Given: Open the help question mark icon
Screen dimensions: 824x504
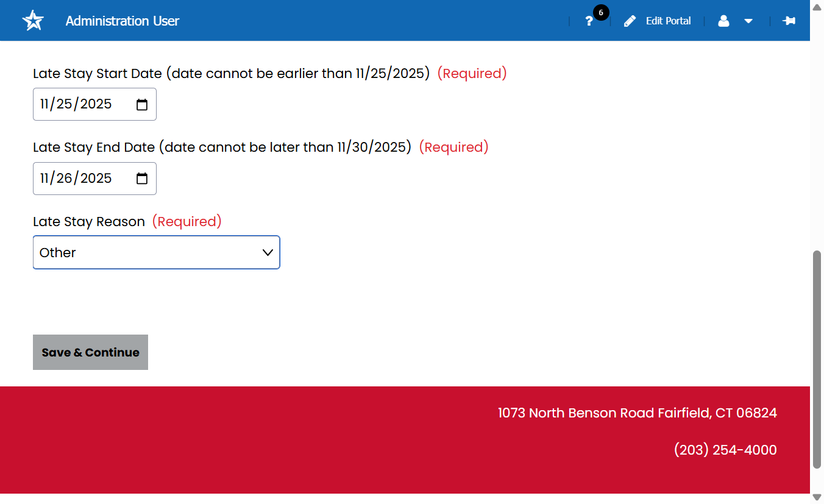Looking at the screenshot, I should click(589, 21).
